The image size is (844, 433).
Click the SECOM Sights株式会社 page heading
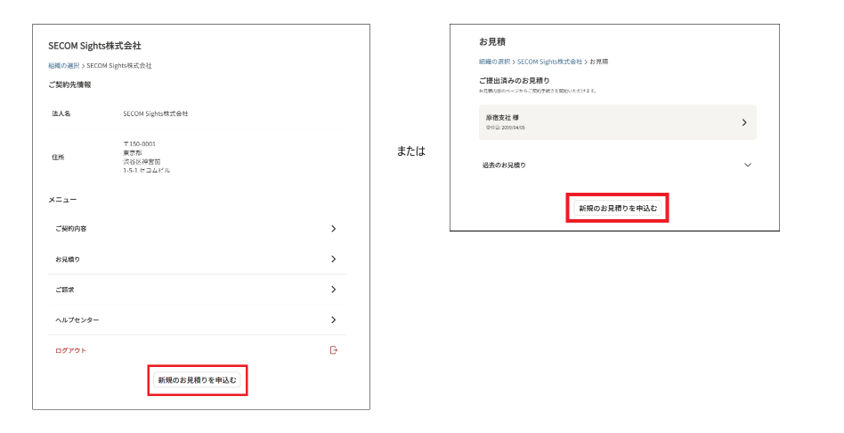(x=95, y=46)
